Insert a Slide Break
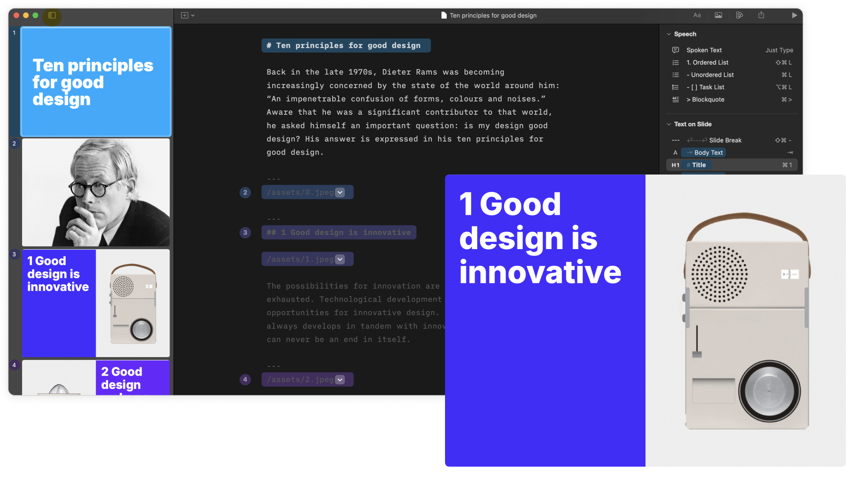Viewport: 868px width, 488px height. point(732,140)
